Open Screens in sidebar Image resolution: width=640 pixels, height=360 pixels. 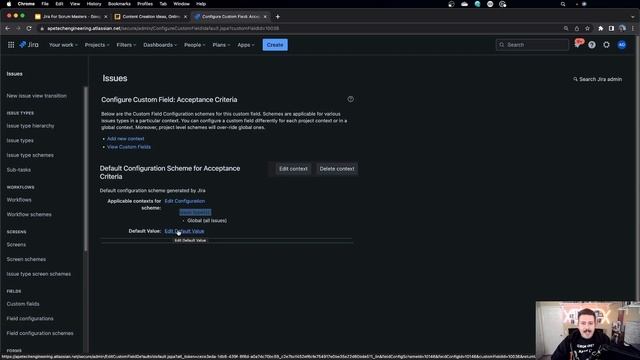(x=16, y=245)
